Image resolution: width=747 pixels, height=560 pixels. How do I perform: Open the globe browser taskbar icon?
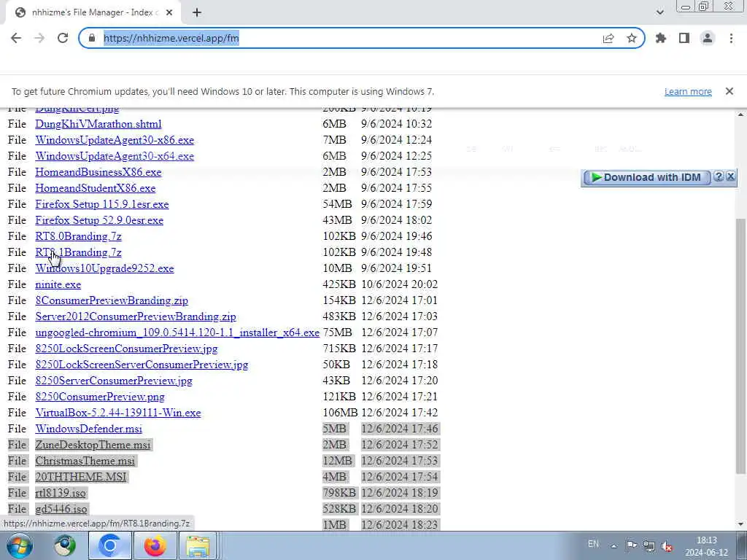coord(64,545)
